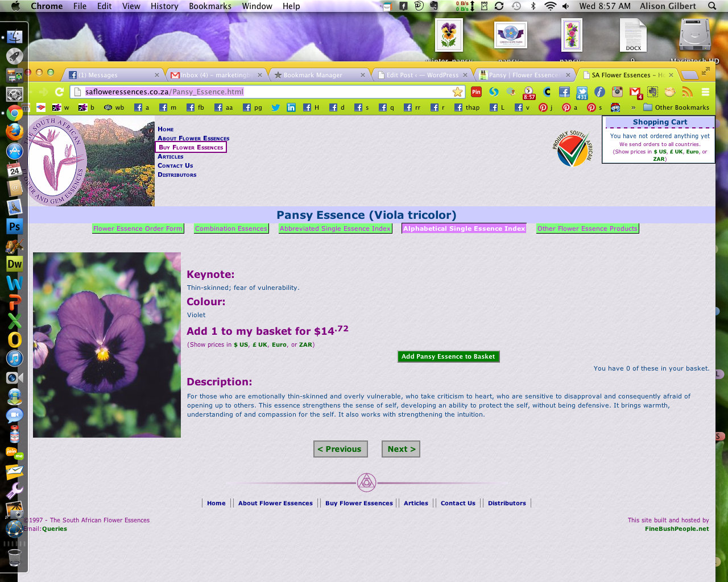This screenshot has height=582, width=728.
Task: Click the RSS feed extension icon
Action: point(687,92)
